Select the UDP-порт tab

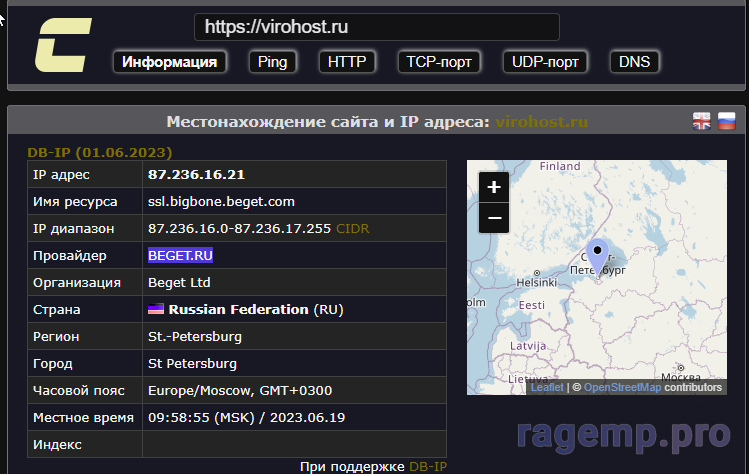tap(545, 62)
